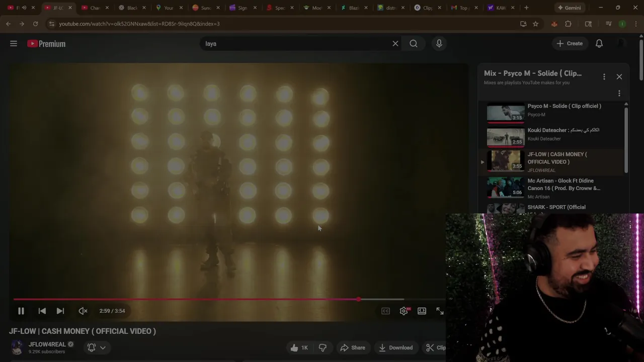Download the video

395,347
